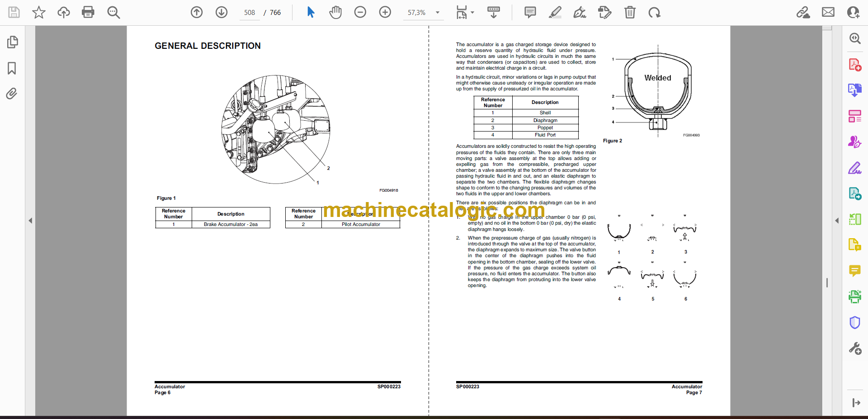Activate the Selection arrow tool
The image size is (868, 419).
click(311, 12)
